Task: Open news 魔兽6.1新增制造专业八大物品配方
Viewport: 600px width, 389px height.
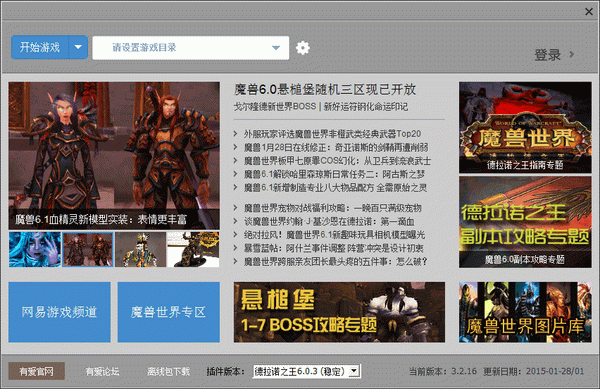Action: click(335, 187)
